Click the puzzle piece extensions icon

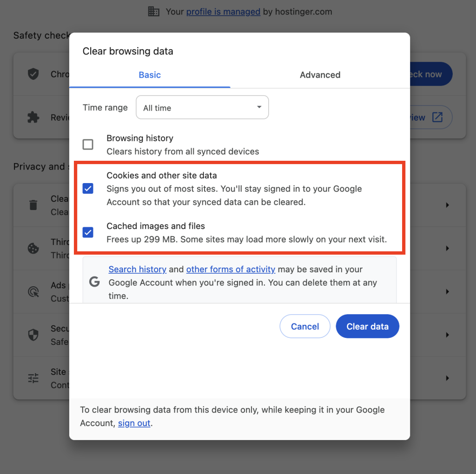(x=33, y=118)
